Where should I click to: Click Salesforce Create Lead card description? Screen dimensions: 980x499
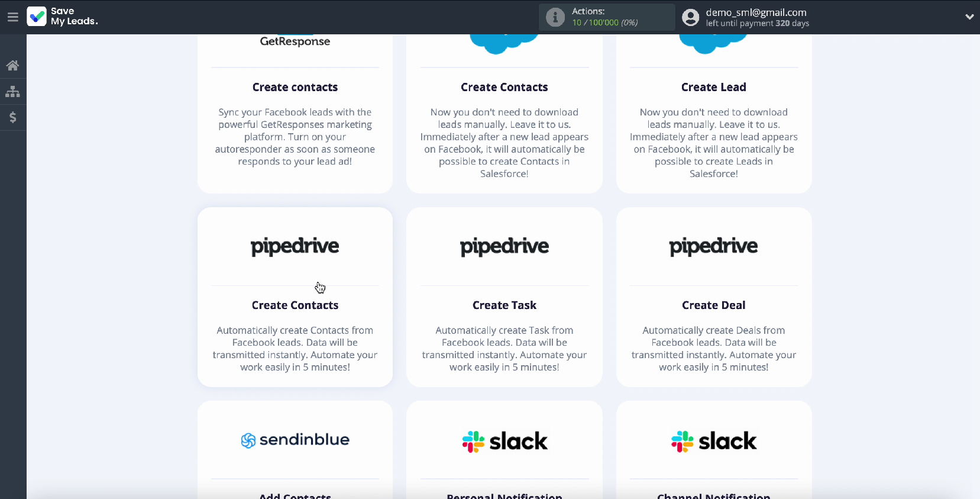[x=714, y=143]
